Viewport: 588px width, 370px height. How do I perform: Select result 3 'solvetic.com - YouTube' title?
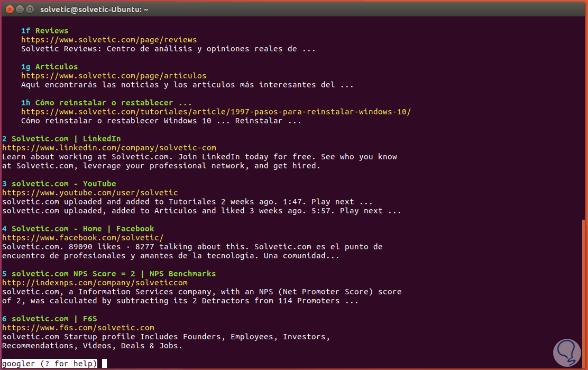pyautogui.click(x=59, y=184)
